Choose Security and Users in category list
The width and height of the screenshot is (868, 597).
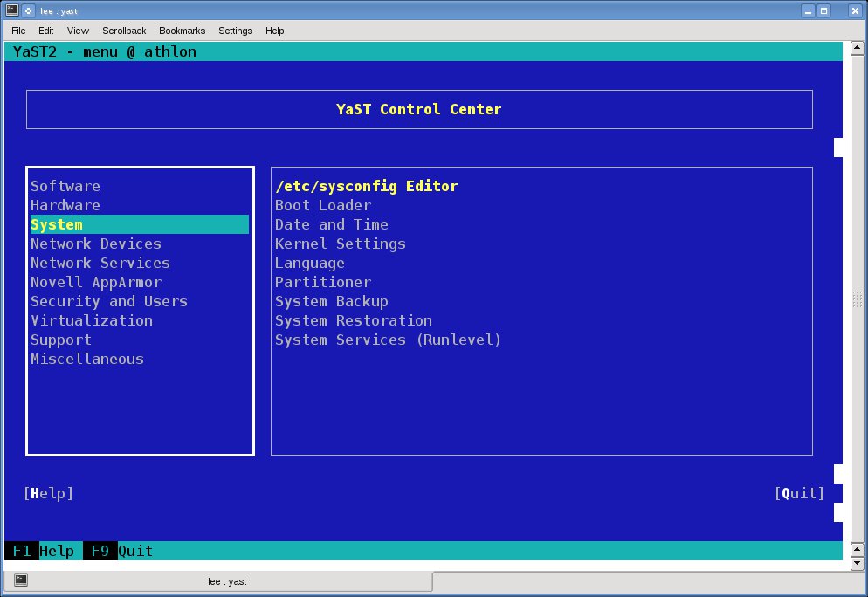109,301
